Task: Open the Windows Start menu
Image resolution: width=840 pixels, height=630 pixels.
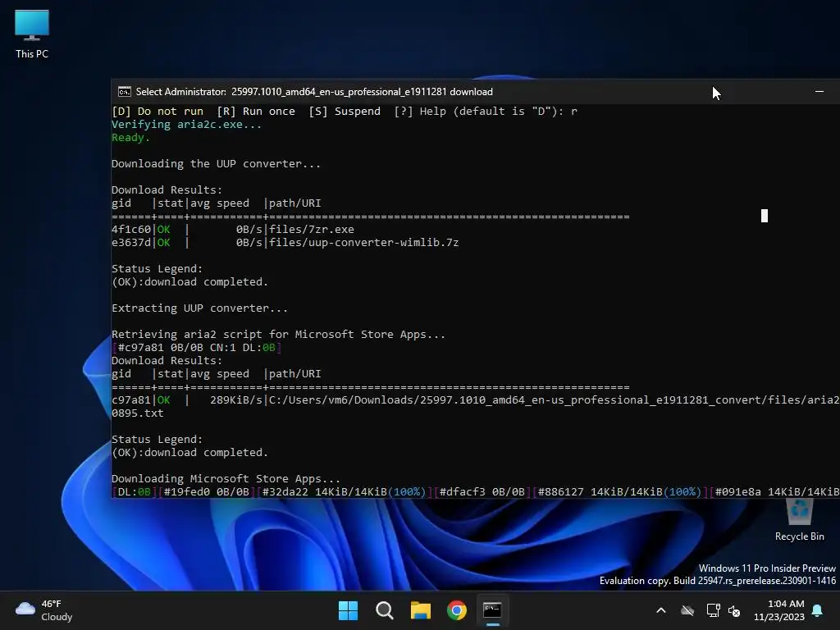Action: 348,610
